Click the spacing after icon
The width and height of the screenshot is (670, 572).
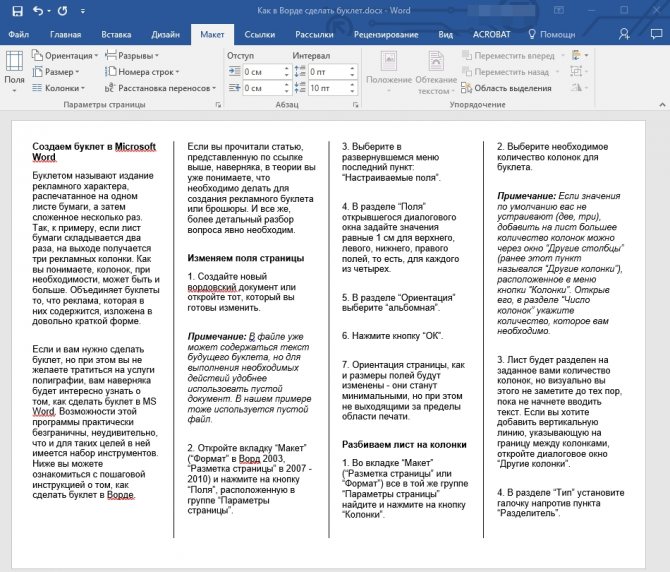point(300,88)
